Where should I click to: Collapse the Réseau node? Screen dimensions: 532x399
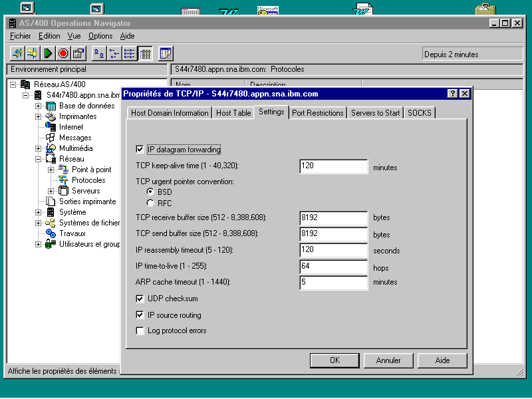[x=38, y=159]
